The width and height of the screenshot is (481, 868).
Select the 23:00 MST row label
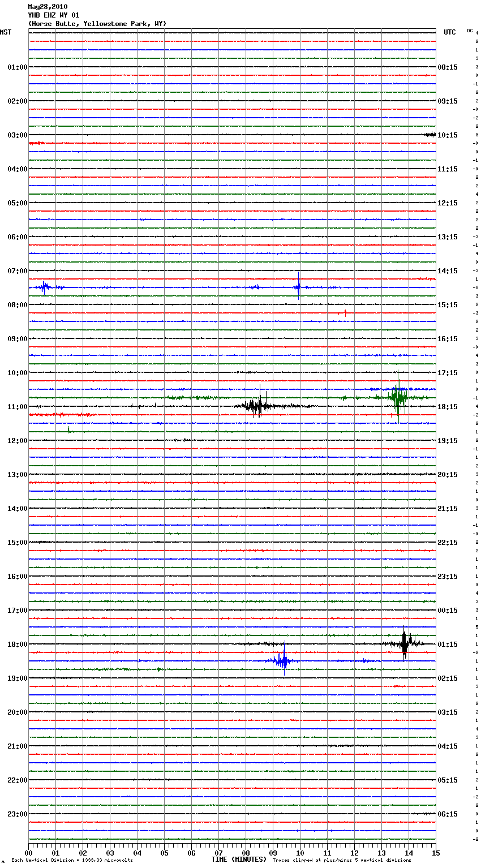[17, 814]
